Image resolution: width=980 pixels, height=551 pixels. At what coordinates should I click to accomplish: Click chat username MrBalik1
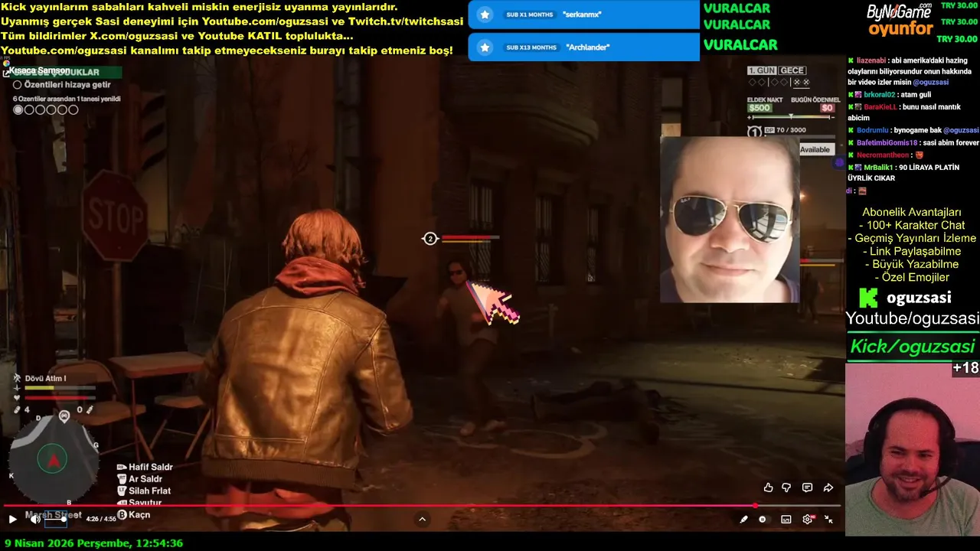(879, 168)
